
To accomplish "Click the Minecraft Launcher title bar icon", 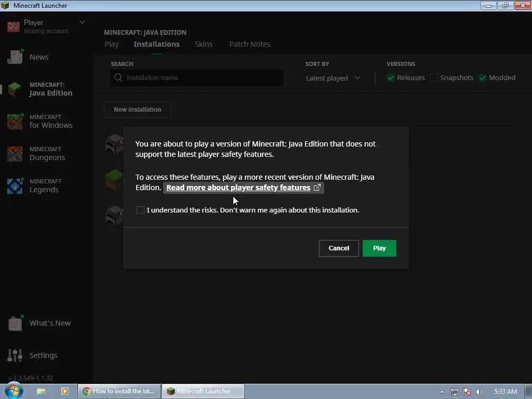I will (x=5, y=5).
